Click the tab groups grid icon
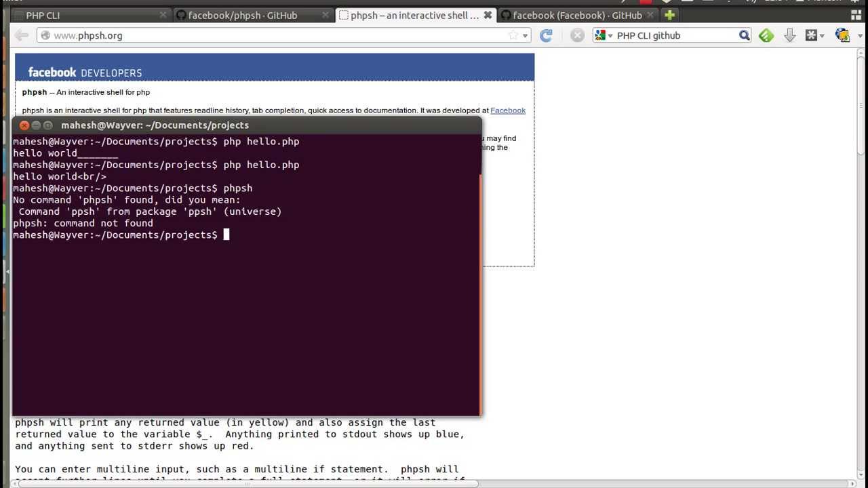This screenshot has width=868, height=488. [x=856, y=15]
